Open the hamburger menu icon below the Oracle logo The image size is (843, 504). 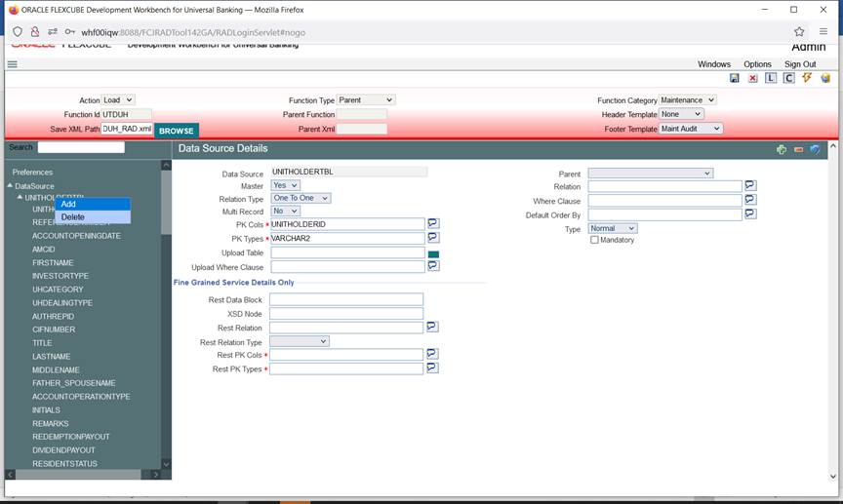[x=13, y=64]
